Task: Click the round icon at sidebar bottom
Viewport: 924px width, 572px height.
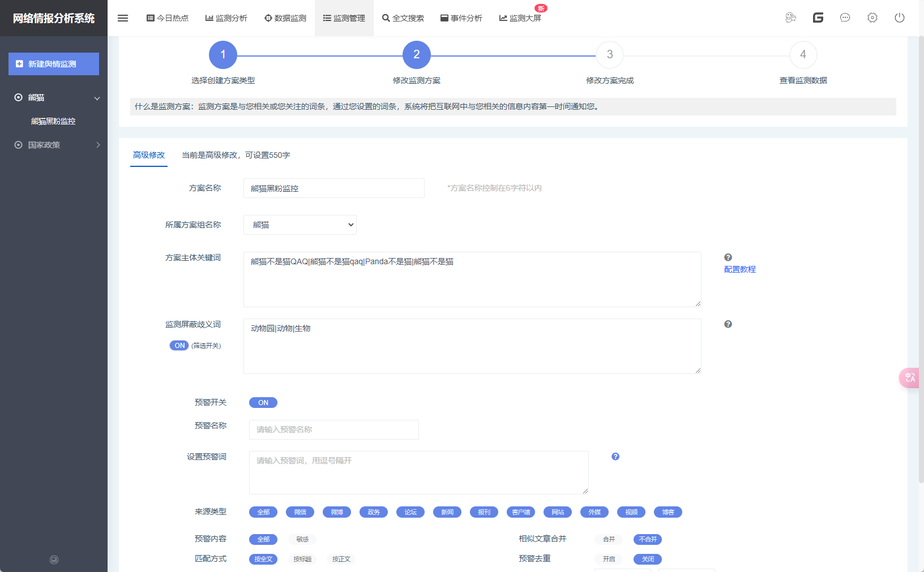Action: coord(54,560)
